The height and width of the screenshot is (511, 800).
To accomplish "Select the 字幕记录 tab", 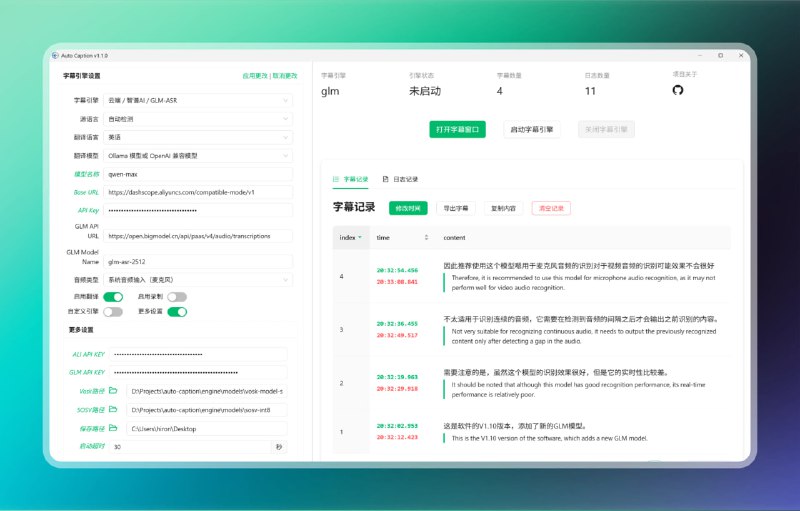I will click(355, 179).
